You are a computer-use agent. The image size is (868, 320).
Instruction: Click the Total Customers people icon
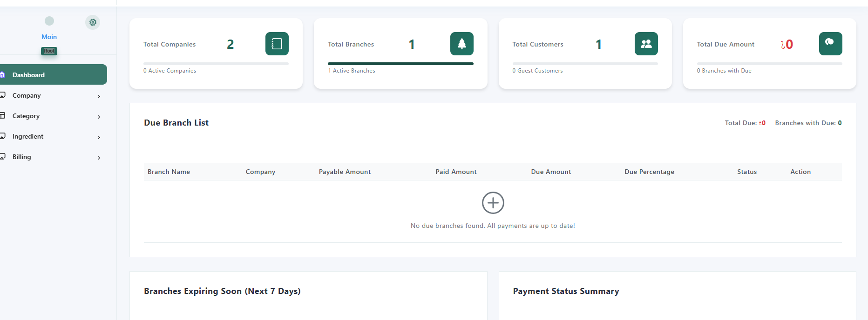coord(646,44)
